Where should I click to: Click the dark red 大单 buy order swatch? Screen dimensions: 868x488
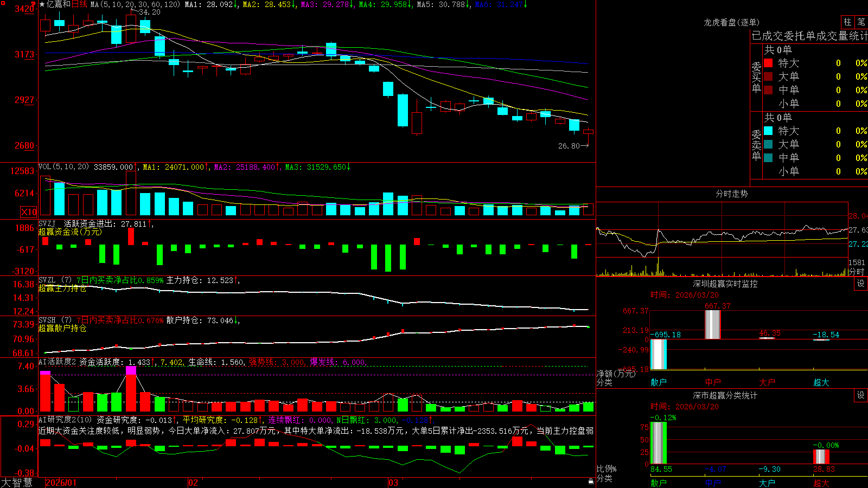(x=768, y=76)
